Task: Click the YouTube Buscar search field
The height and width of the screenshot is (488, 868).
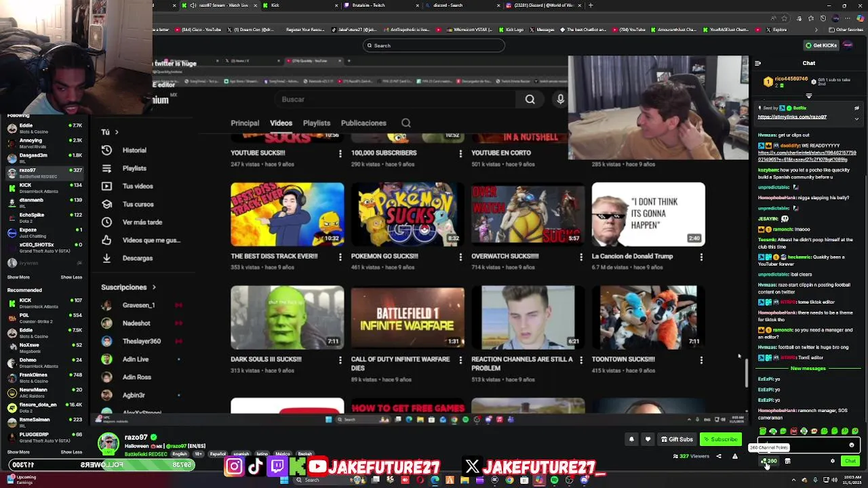Action: (x=393, y=100)
